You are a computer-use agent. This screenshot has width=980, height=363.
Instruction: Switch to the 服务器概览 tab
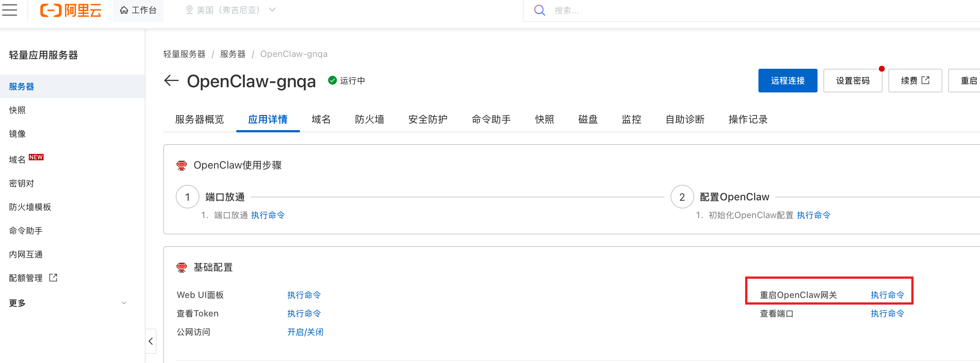click(199, 119)
